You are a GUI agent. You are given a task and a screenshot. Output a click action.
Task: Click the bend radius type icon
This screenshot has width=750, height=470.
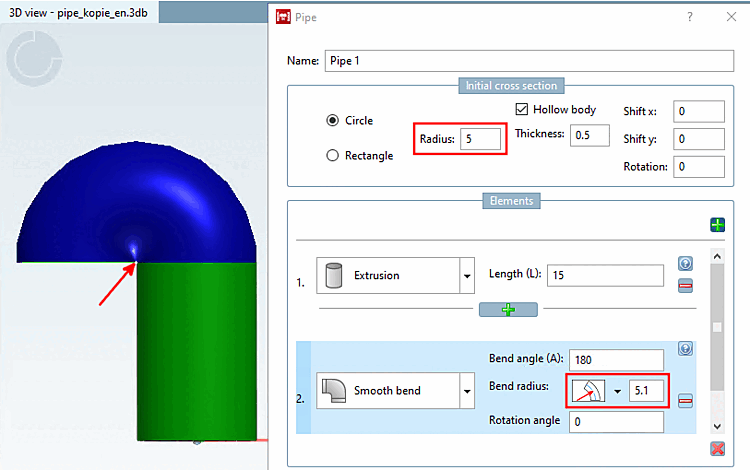588,391
